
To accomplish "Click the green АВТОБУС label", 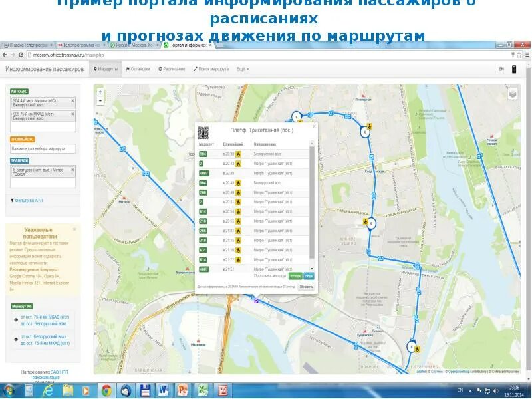I will coord(19,92).
